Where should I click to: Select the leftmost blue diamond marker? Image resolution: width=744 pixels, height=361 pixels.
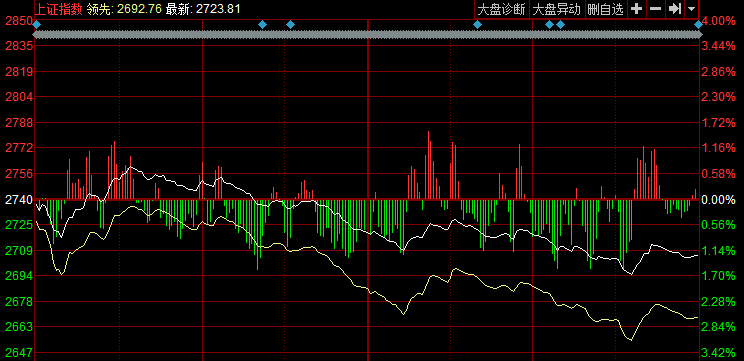(x=37, y=25)
